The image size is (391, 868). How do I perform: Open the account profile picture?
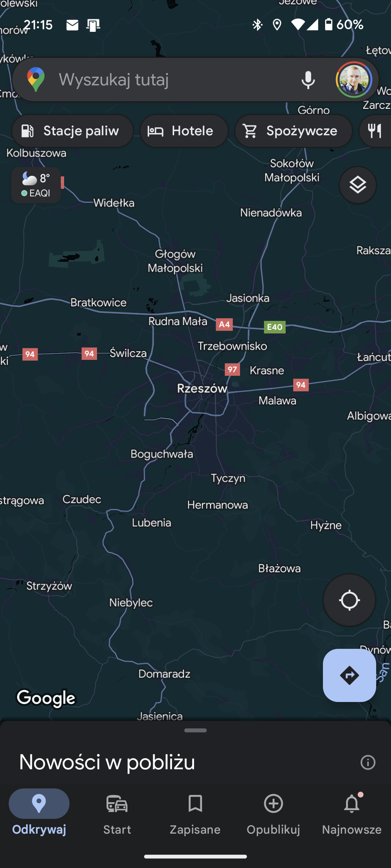pos(354,80)
